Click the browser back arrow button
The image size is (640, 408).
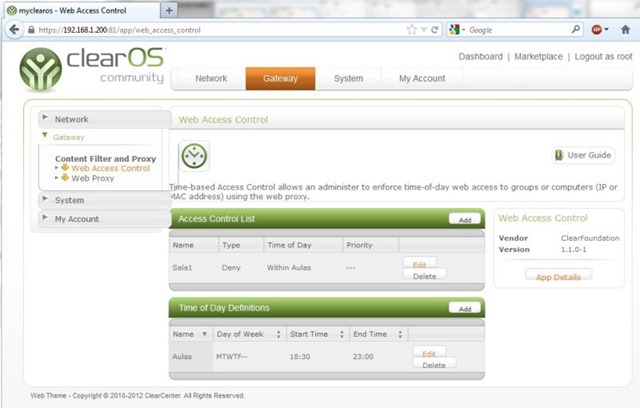pyautogui.click(x=14, y=30)
